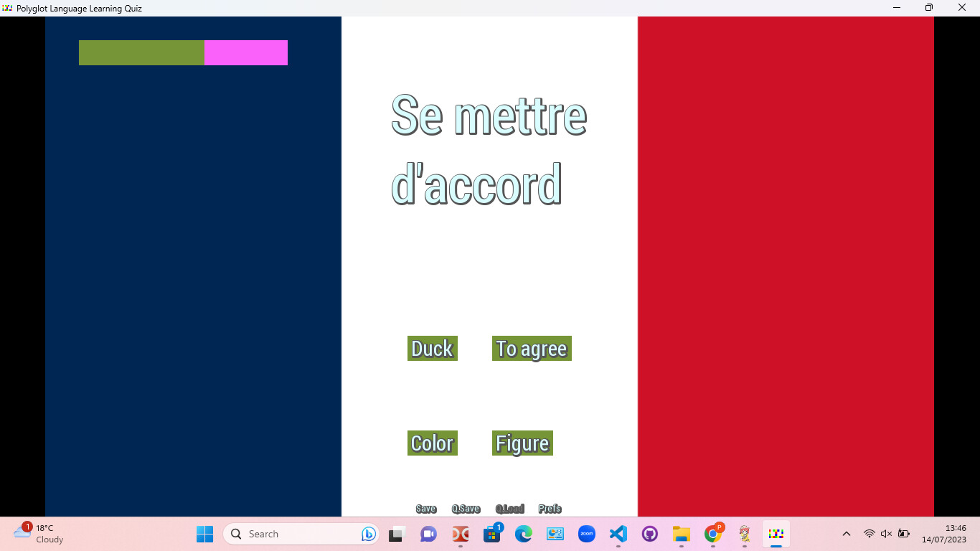Choose 'Duck' as the translation
This screenshot has width=980, height=551.
[x=432, y=349]
